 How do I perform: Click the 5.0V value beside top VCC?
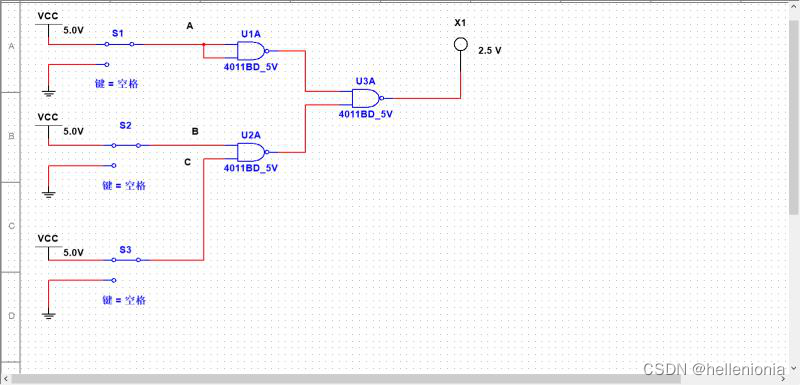(x=73, y=31)
